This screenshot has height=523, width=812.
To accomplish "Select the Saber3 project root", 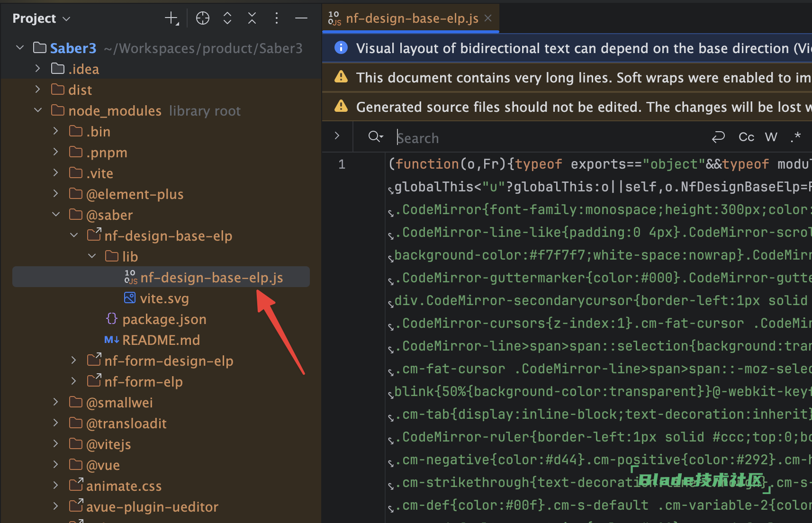I will pyautogui.click(x=73, y=48).
